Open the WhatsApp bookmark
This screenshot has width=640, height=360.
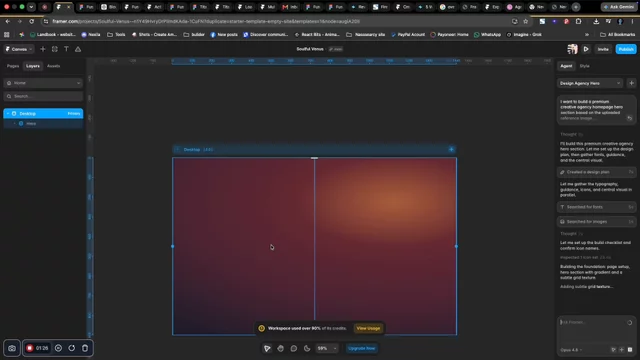coord(487,35)
